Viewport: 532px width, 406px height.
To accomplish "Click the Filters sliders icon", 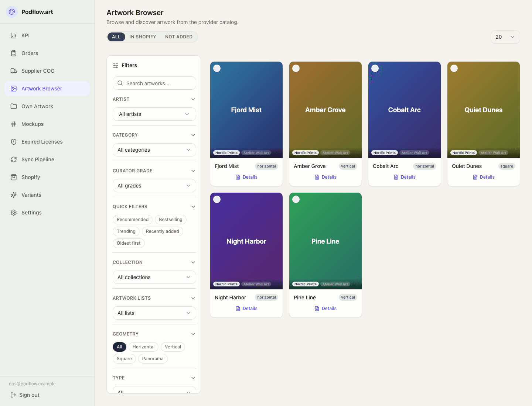I will click(116, 65).
